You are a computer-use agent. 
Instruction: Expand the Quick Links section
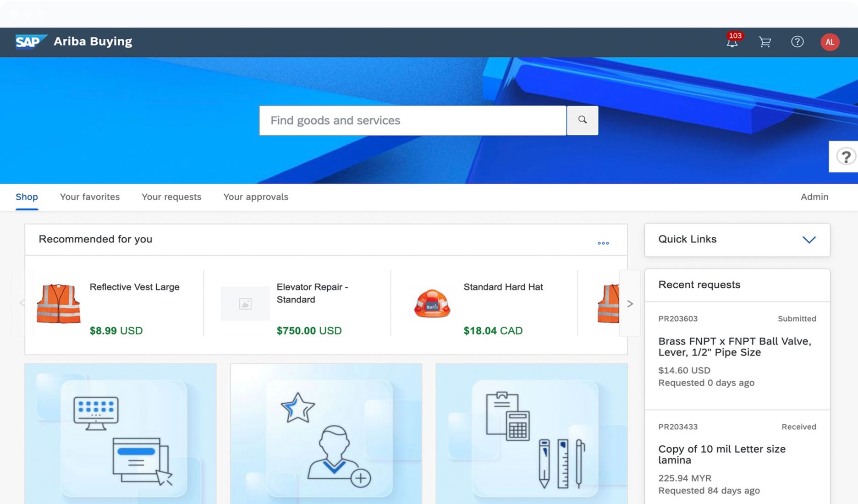click(x=809, y=239)
